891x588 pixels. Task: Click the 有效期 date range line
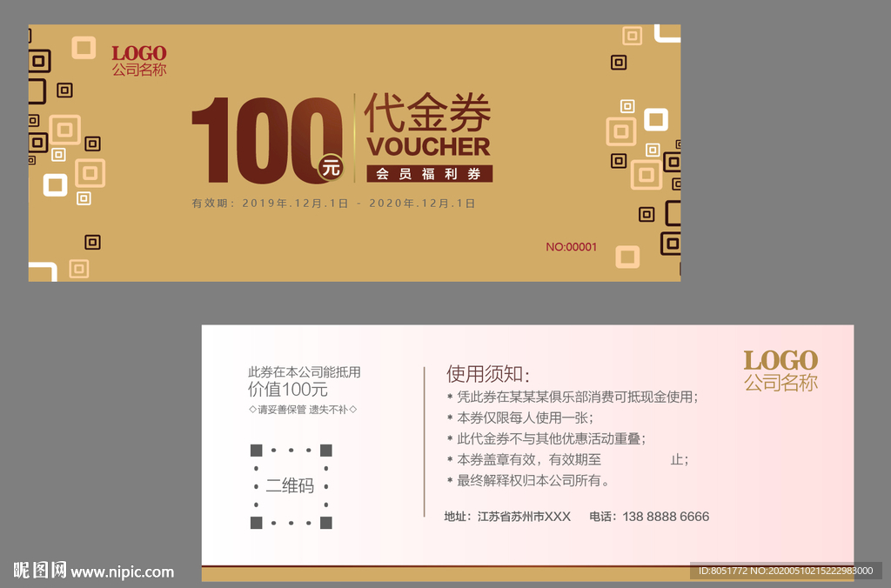pyautogui.click(x=333, y=203)
